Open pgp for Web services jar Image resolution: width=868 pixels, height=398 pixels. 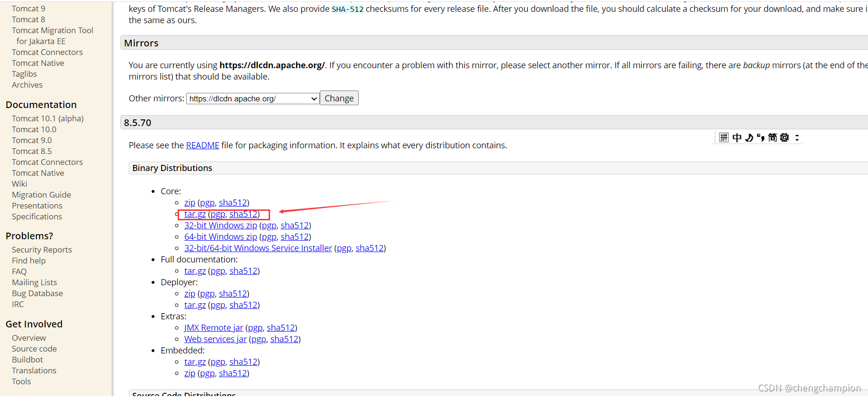coord(259,339)
